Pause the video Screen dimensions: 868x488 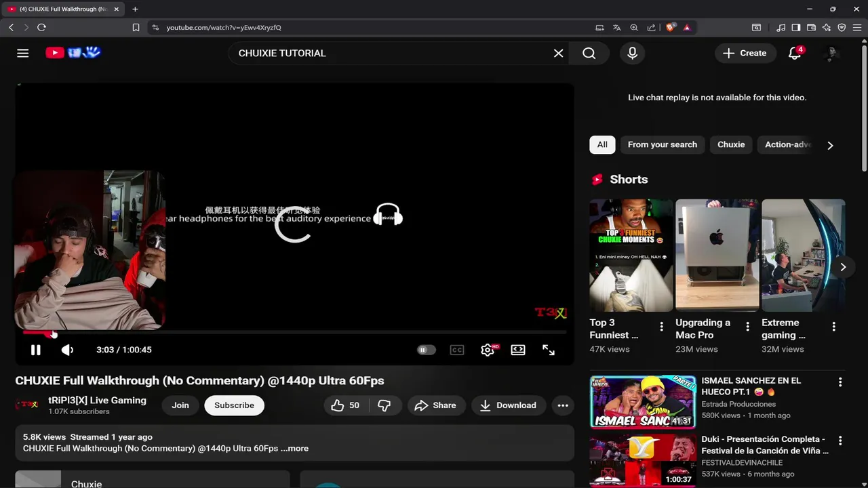(x=35, y=350)
